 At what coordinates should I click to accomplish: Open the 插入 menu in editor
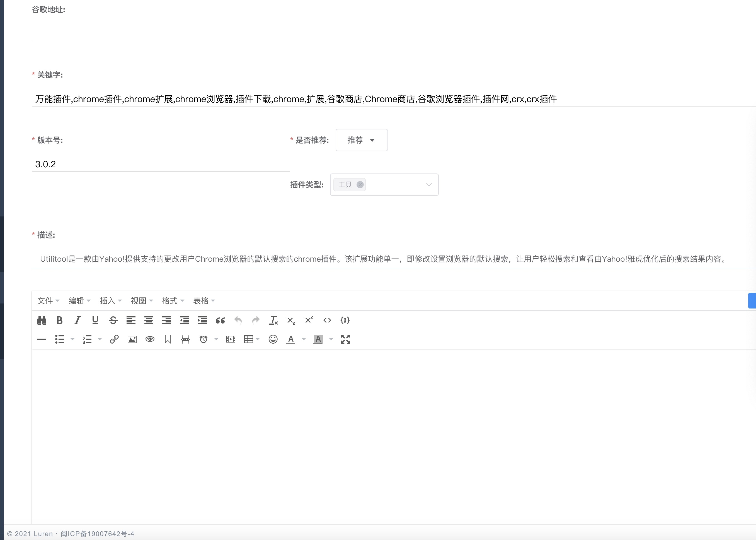111,301
